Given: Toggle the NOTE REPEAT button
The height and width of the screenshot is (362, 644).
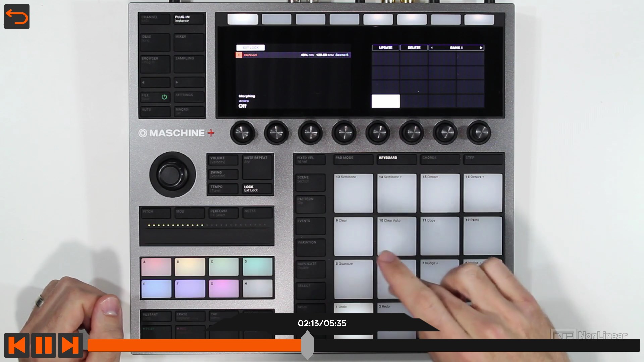Looking at the screenshot, I should pos(257,167).
